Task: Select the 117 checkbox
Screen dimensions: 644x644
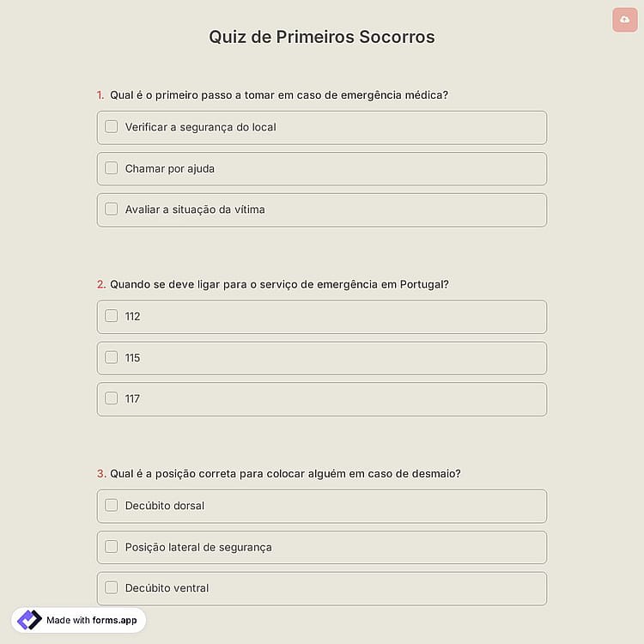Action: pyautogui.click(x=112, y=398)
